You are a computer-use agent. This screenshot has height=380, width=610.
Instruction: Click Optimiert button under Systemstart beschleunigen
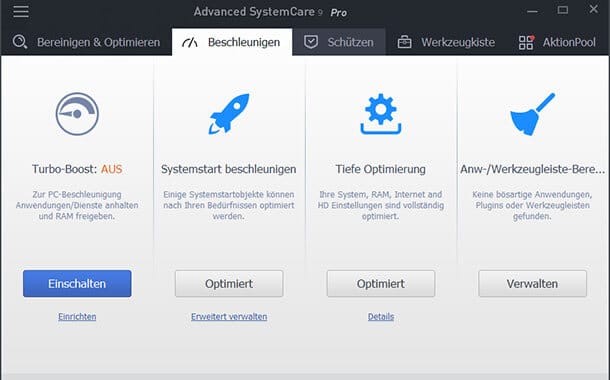click(229, 284)
